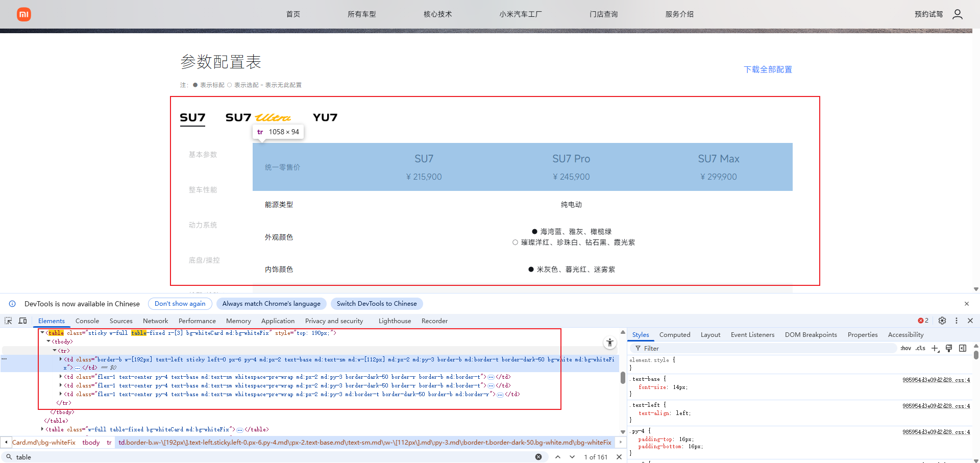Show the 2 errors indicator
Viewport: 980px width, 463px height.
(923, 321)
